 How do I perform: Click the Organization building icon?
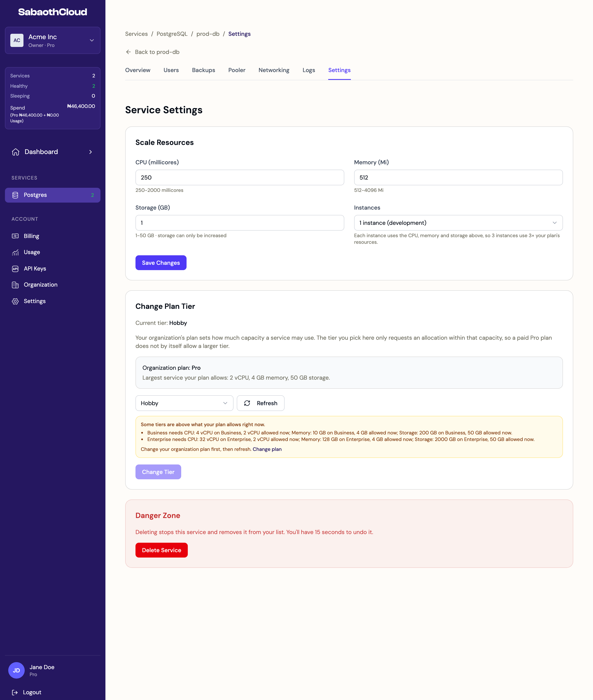coord(15,285)
